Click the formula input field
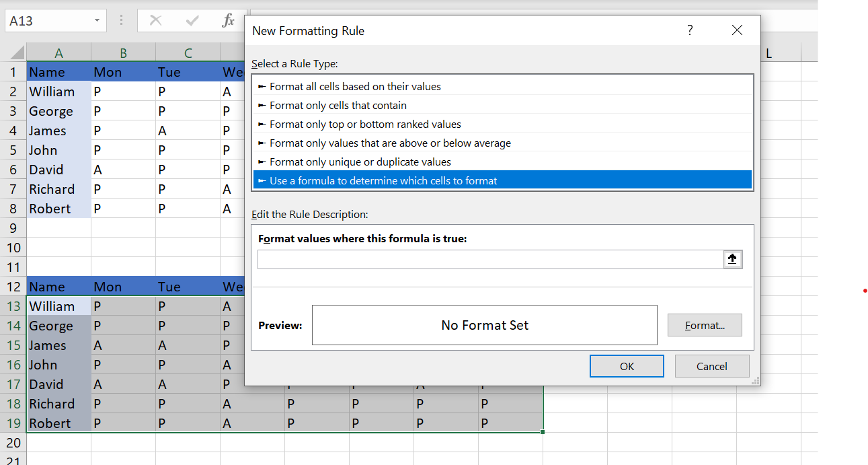Viewport: 868px width, 465px height. tap(491, 259)
